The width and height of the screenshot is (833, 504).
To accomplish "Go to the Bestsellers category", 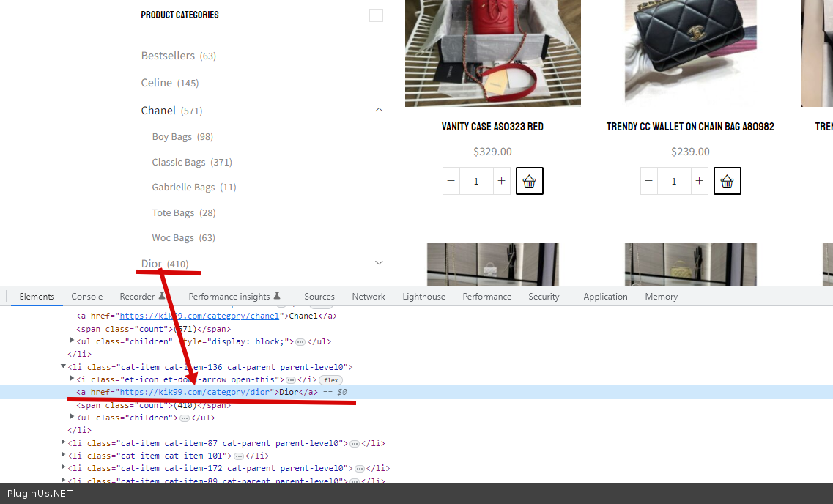I will (x=168, y=56).
